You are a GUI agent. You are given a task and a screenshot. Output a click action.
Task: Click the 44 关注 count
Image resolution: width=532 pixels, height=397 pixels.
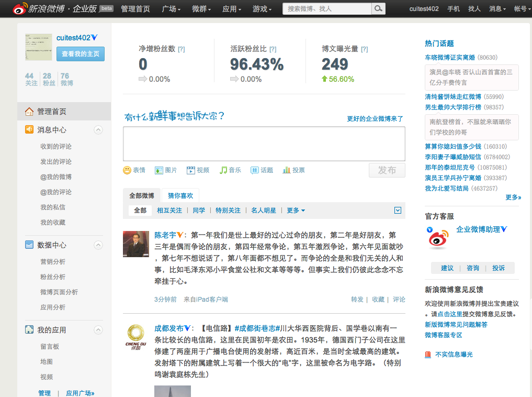(x=31, y=79)
